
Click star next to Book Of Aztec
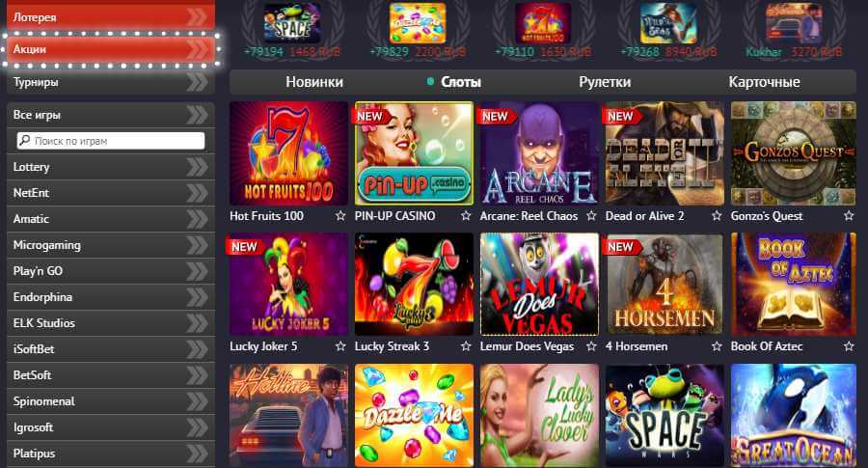(849, 346)
